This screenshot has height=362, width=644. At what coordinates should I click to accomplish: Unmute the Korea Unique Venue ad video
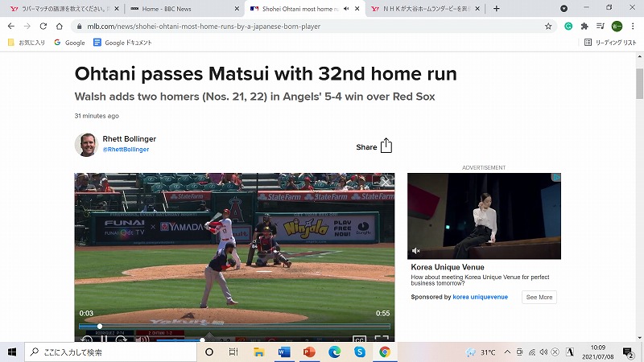(x=415, y=250)
